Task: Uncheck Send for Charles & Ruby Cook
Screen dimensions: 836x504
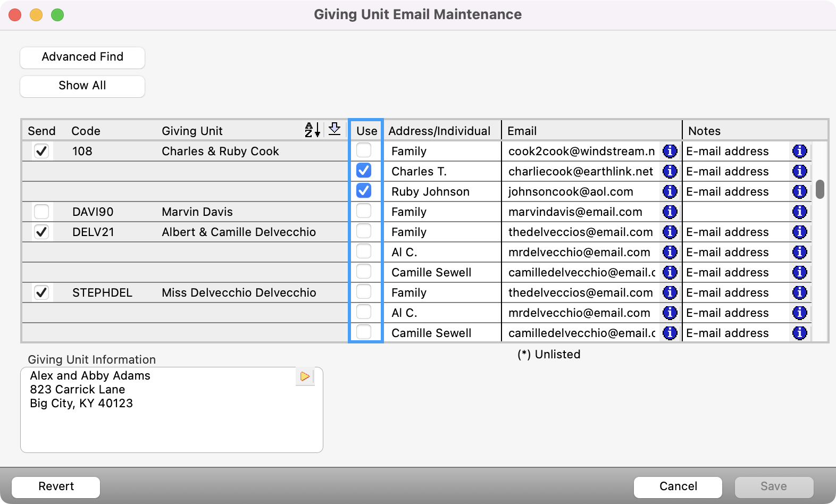Action: tap(41, 152)
